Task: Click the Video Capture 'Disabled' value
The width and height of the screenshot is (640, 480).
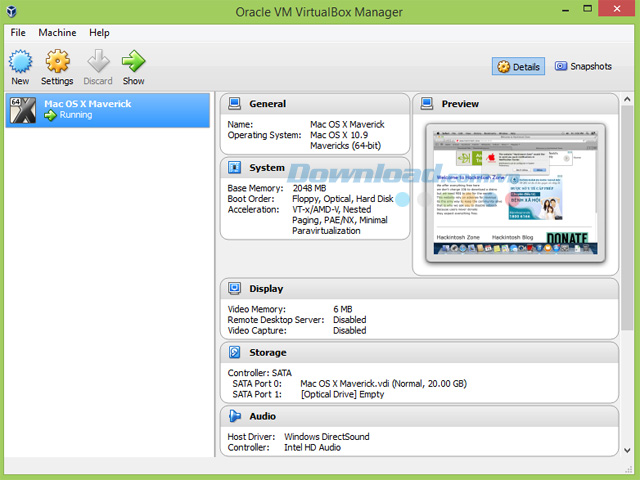Action: tap(350, 330)
